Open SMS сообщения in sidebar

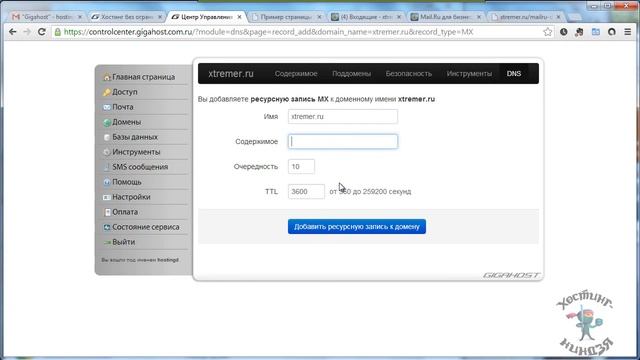coord(140,167)
